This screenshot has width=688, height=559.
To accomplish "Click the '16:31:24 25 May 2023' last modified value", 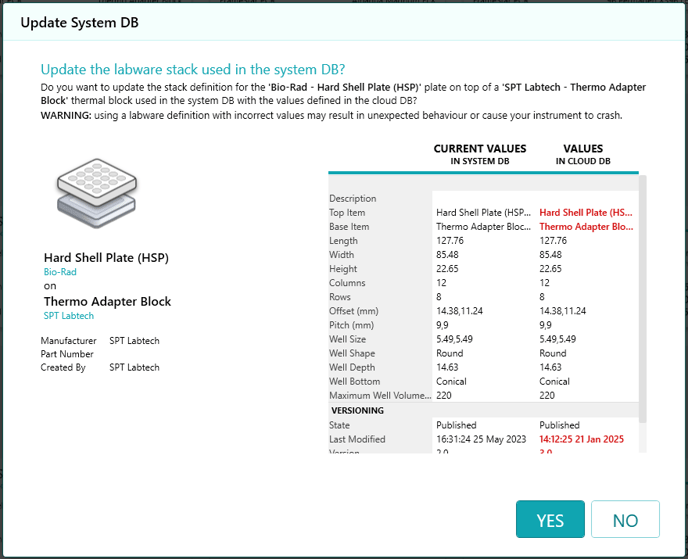I will (x=481, y=439).
